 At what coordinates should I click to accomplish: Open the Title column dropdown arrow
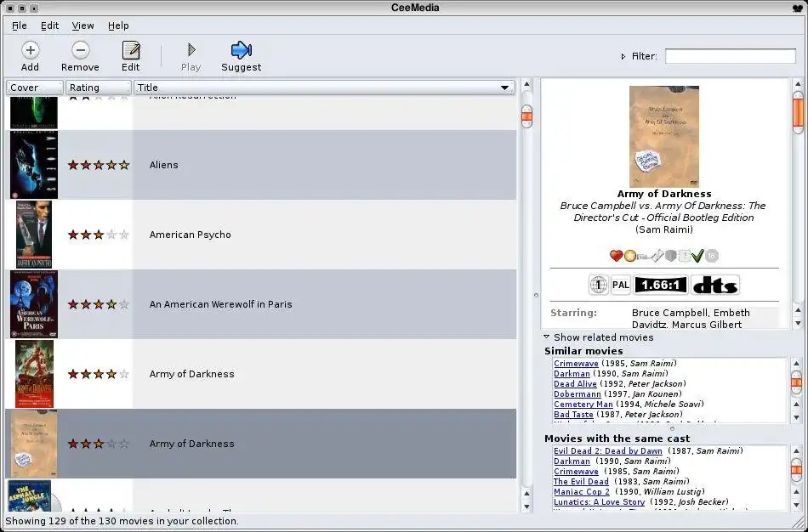(505, 88)
